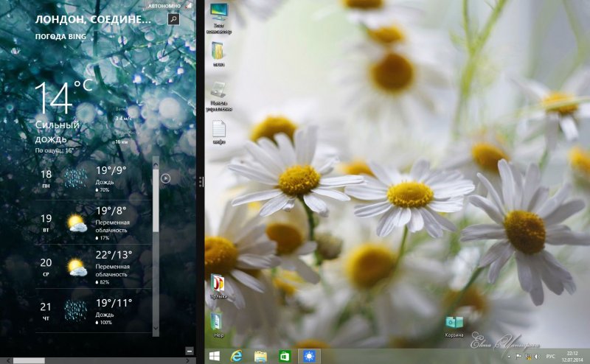Click the 19°/9° forecast temperatures
The image size is (590, 364).
pyautogui.click(x=111, y=171)
